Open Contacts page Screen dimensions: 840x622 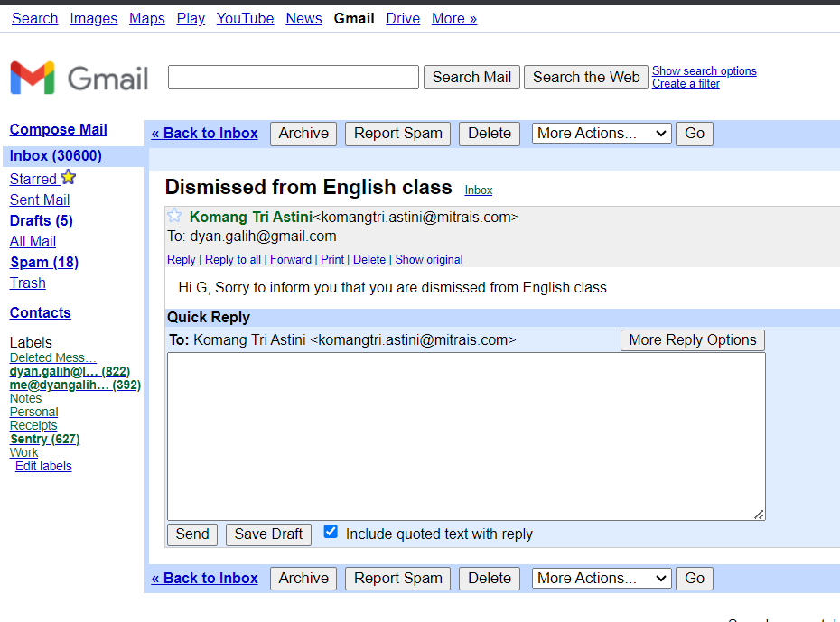(40, 312)
